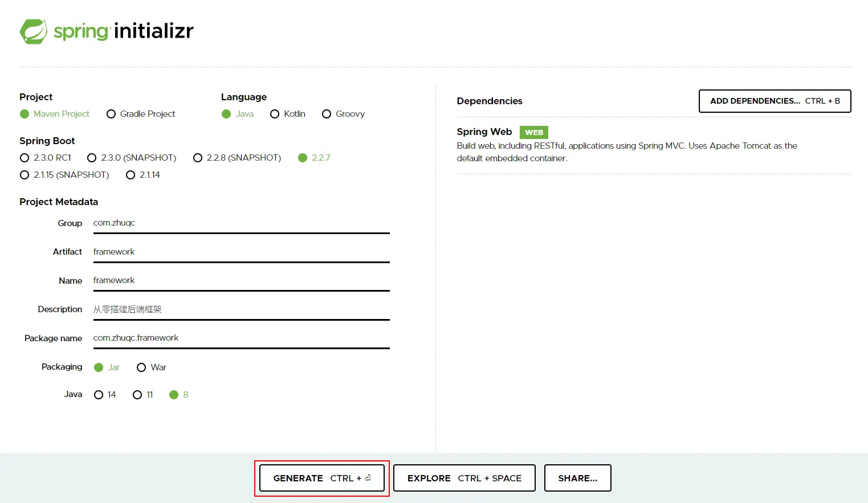
Task: Pick Java version 11
Action: tap(142, 395)
